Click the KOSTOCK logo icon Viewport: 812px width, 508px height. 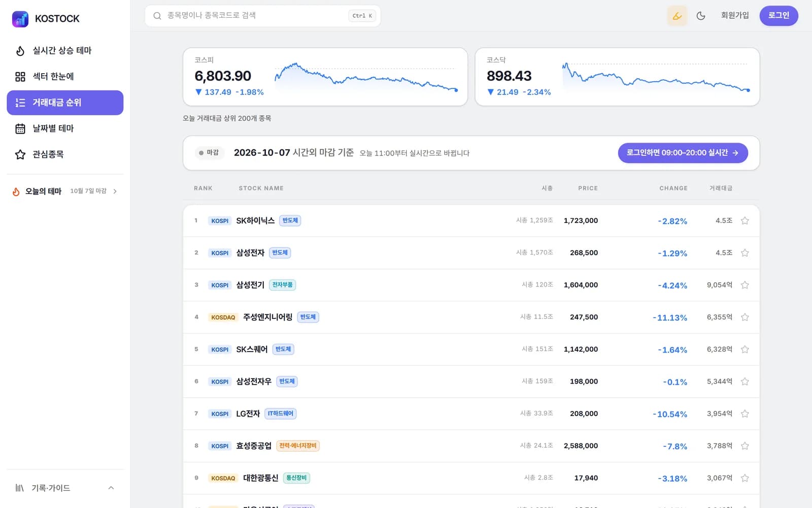[20, 19]
